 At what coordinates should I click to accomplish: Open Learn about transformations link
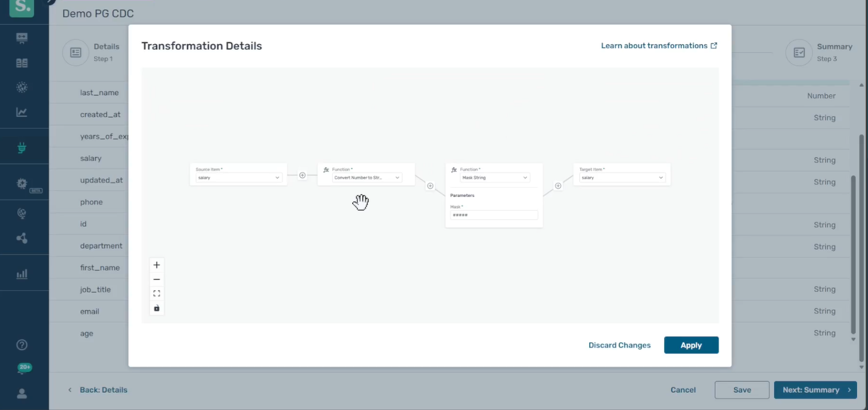(x=658, y=46)
